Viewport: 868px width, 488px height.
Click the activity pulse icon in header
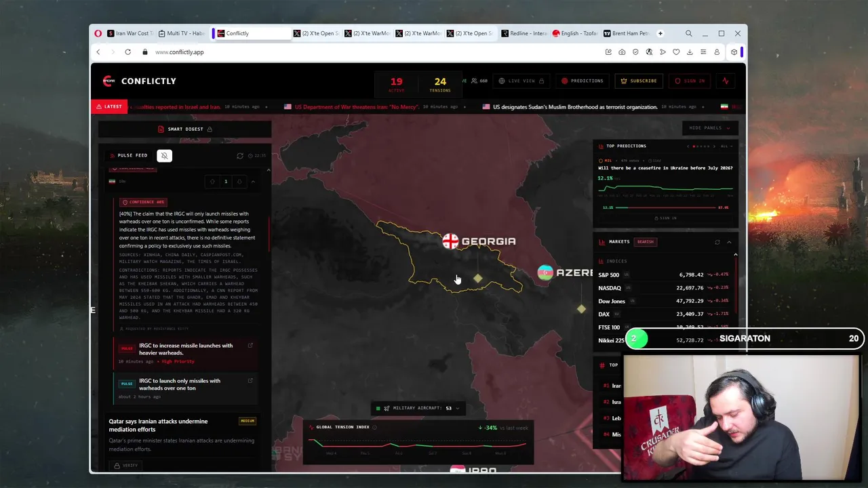coord(726,81)
